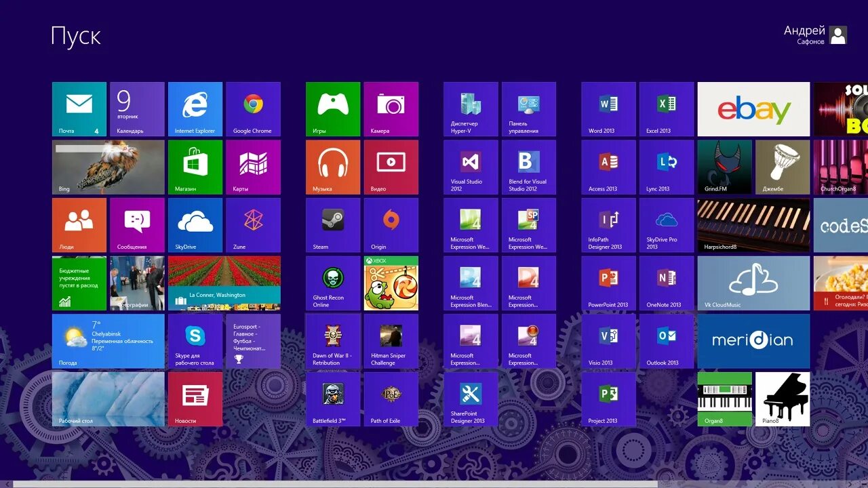This screenshot has height=488, width=868.
Task: Open the Weather (Погода) Chelyabinsk tile
Action: (108, 341)
